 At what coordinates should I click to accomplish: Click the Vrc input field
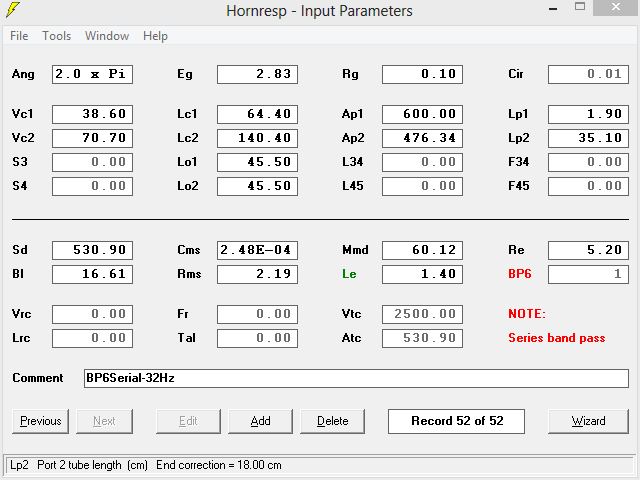click(92, 314)
